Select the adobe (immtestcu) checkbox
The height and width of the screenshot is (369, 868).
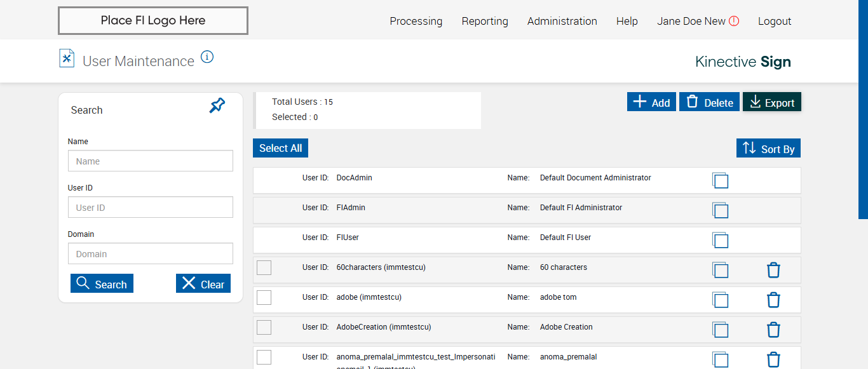click(x=264, y=297)
